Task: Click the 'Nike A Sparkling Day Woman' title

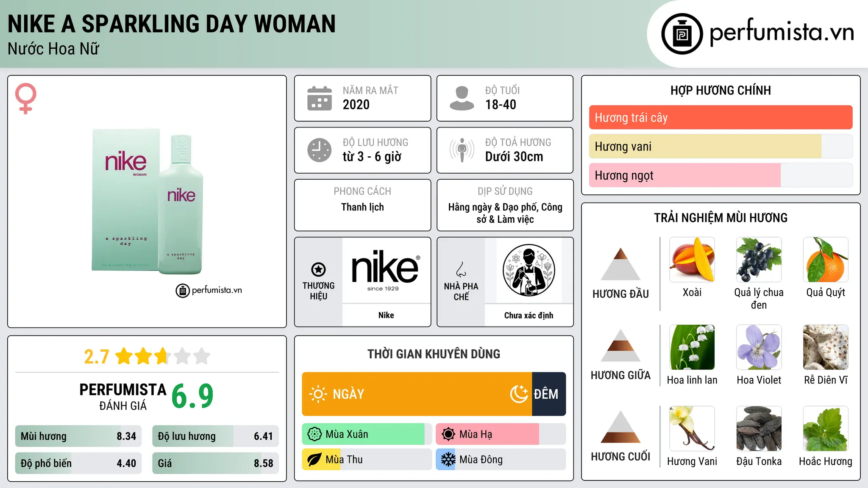Action: click(172, 24)
